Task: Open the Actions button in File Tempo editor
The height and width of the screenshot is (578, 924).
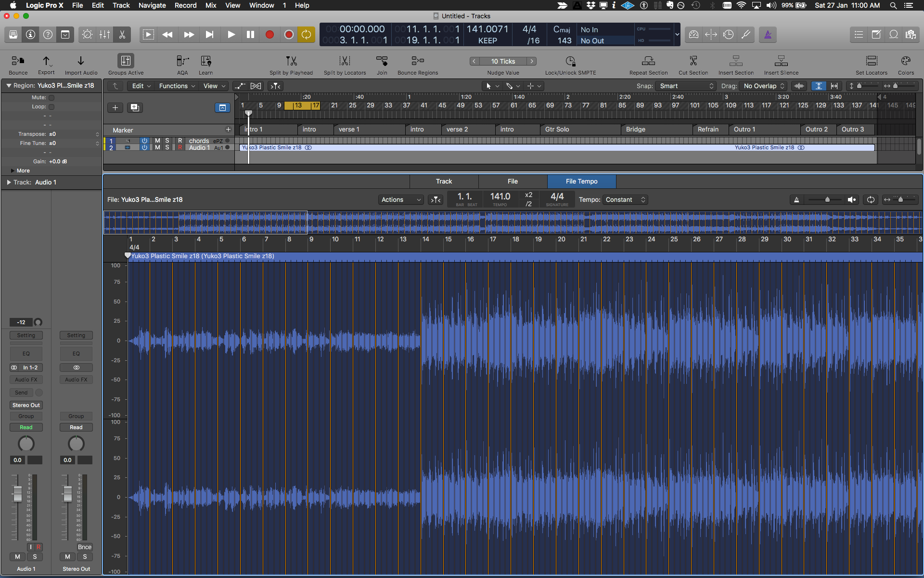Action: pyautogui.click(x=400, y=200)
